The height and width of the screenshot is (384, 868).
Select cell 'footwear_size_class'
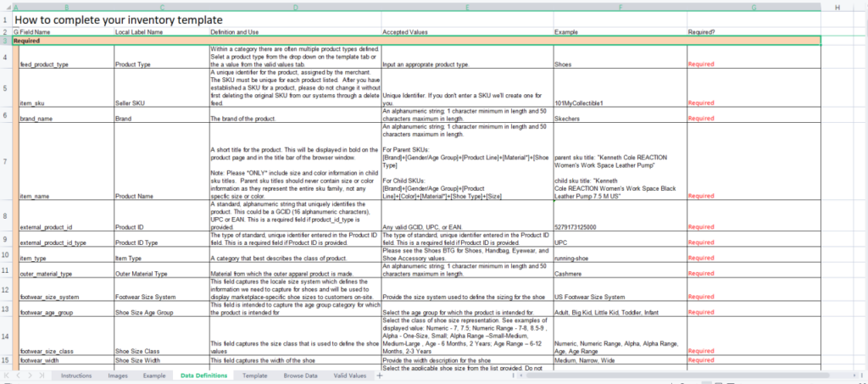click(66, 336)
